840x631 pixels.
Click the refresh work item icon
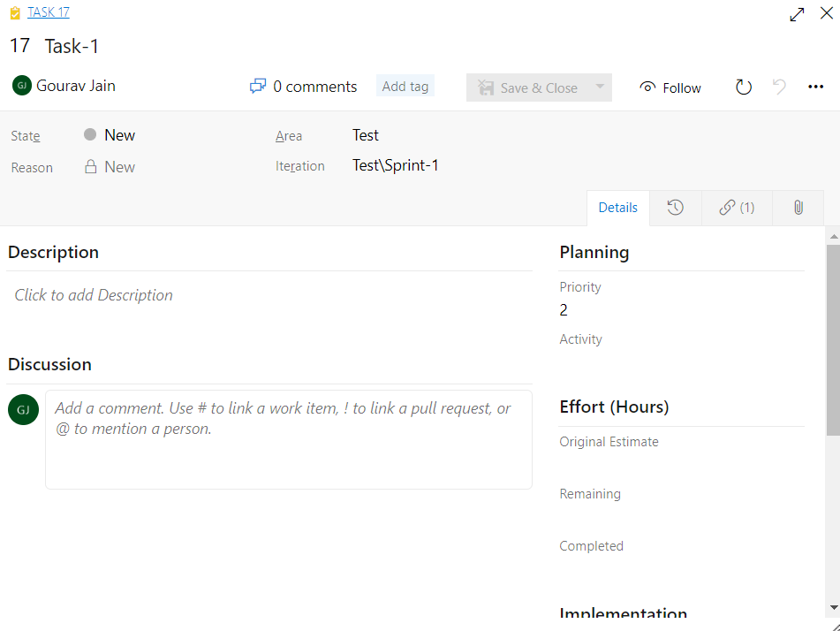pyautogui.click(x=743, y=87)
